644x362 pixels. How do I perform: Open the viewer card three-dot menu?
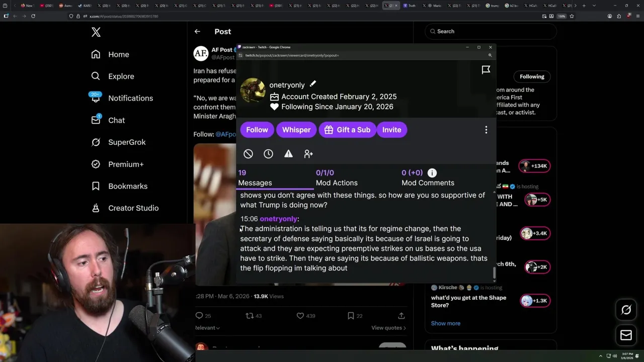[x=486, y=130]
